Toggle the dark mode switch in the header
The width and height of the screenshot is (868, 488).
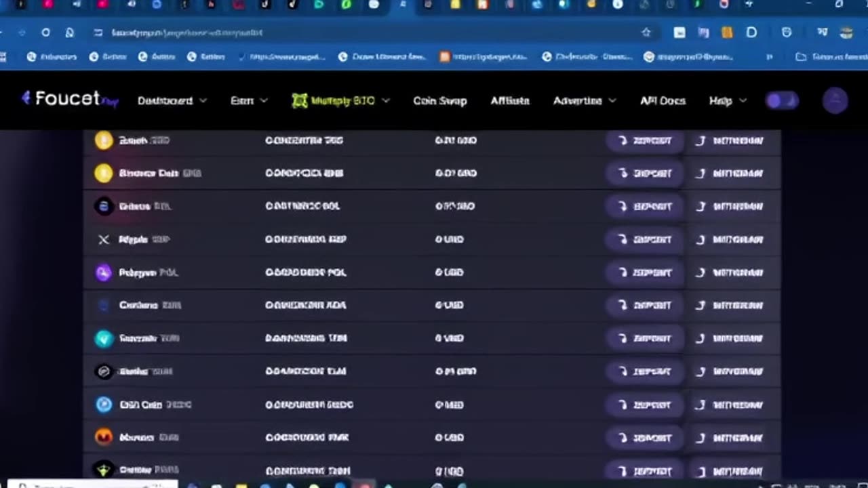pyautogui.click(x=781, y=101)
